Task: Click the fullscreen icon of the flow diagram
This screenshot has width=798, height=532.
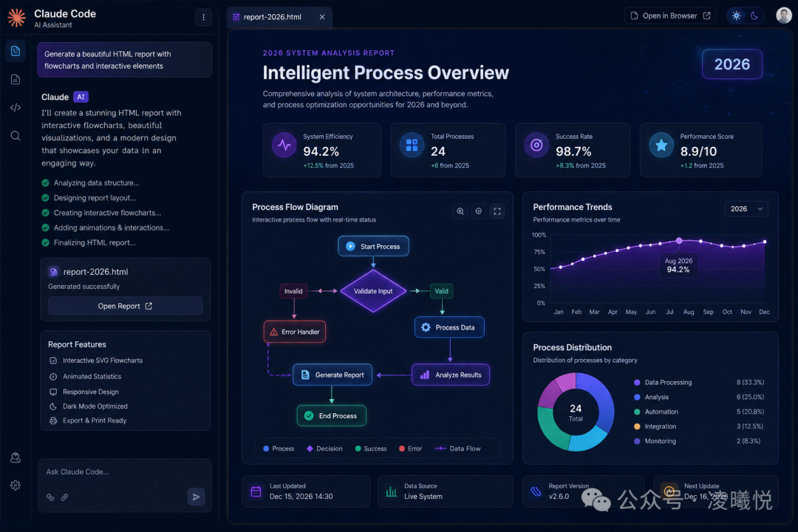Action: [497, 211]
